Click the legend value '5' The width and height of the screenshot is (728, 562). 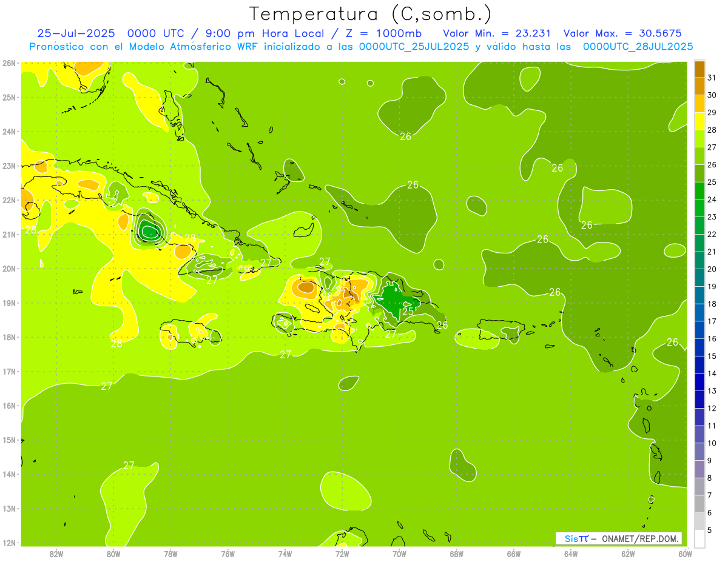tap(709, 530)
